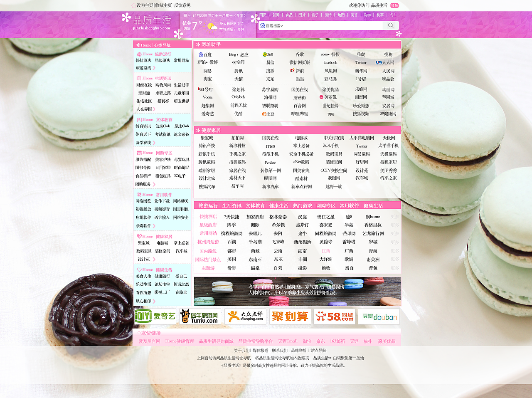
Task: Select the 热门游戏 tab in bottom panel
Action: (302, 205)
